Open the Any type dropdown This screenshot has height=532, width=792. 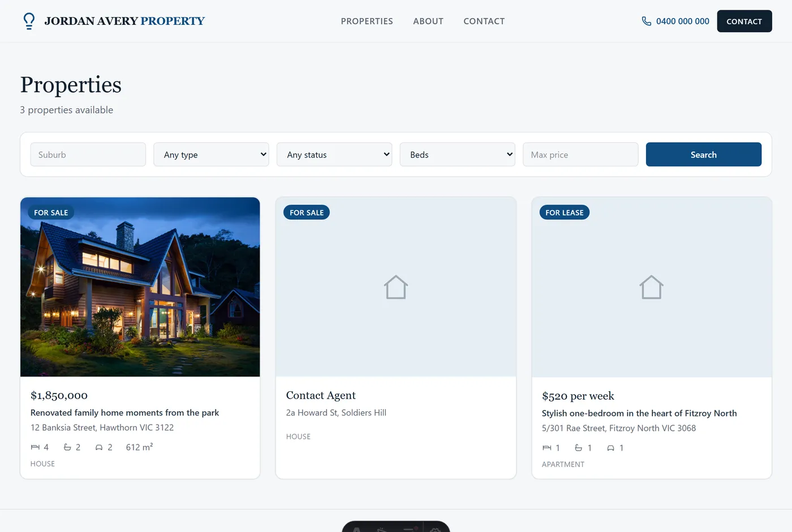click(x=211, y=154)
